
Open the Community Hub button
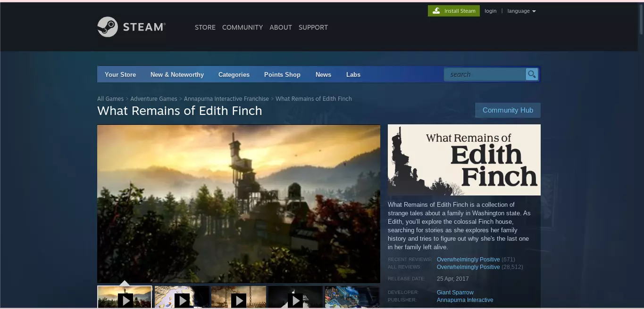[x=508, y=110]
